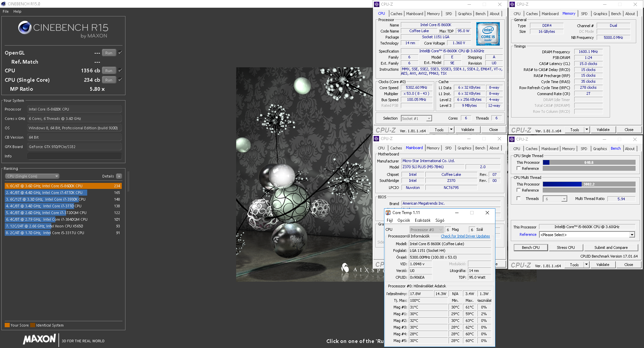
Task: Open the Please Select reference dropdown
Action: click(x=587, y=235)
